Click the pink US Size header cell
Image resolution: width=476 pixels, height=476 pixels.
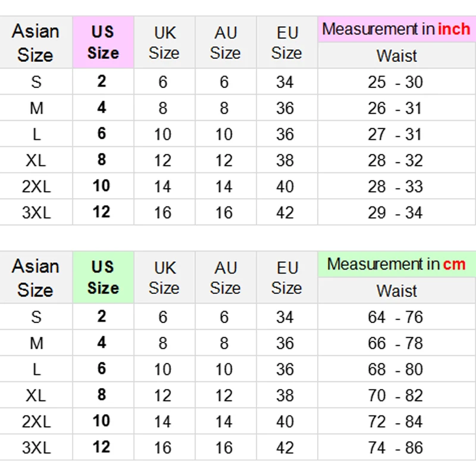(x=103, y=42)
